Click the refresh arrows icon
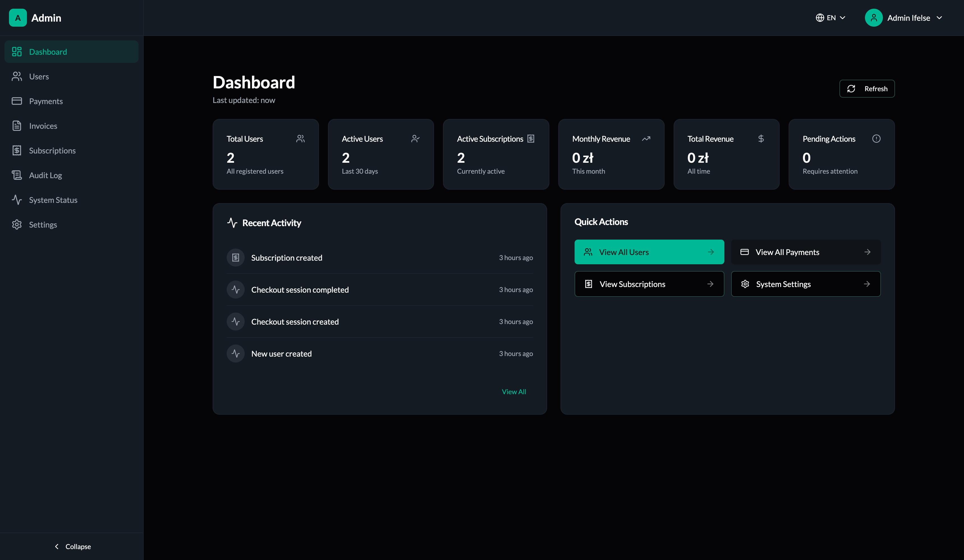The height and width of the screenshot is (560, 964). (851, 89)
